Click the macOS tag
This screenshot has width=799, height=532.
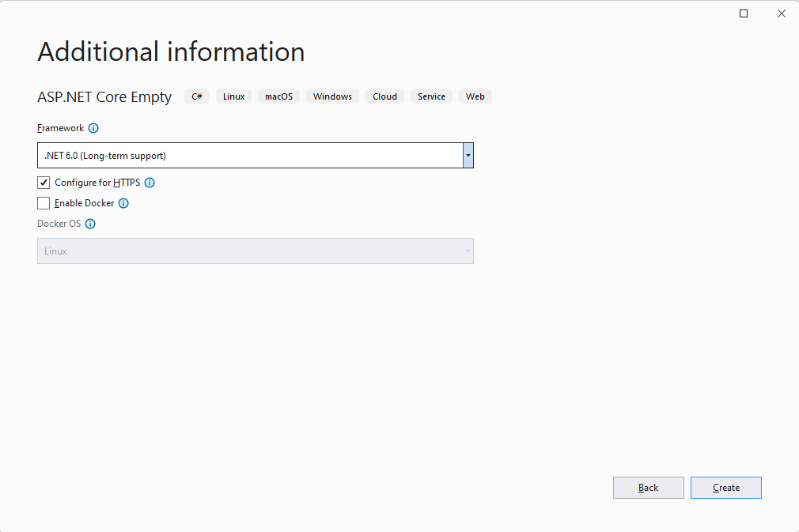tap(278, 96)
